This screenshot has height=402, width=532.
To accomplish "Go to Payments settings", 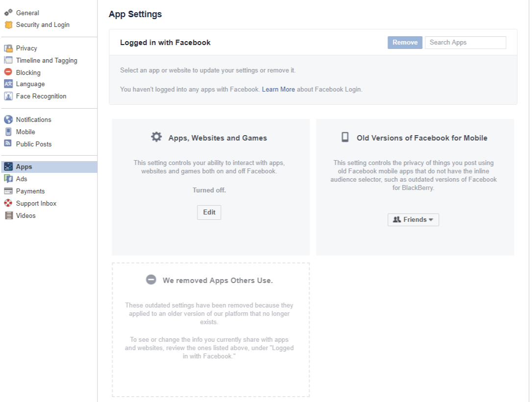I will coord(30,191).
